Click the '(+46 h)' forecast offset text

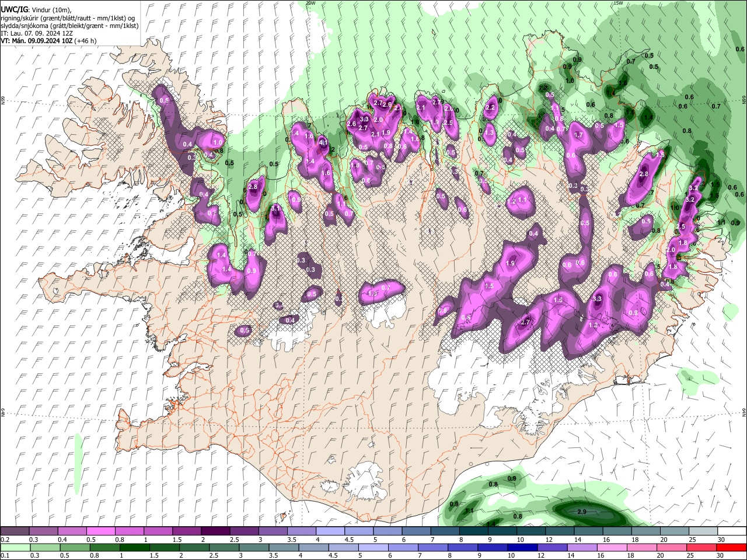coord(85,41)
